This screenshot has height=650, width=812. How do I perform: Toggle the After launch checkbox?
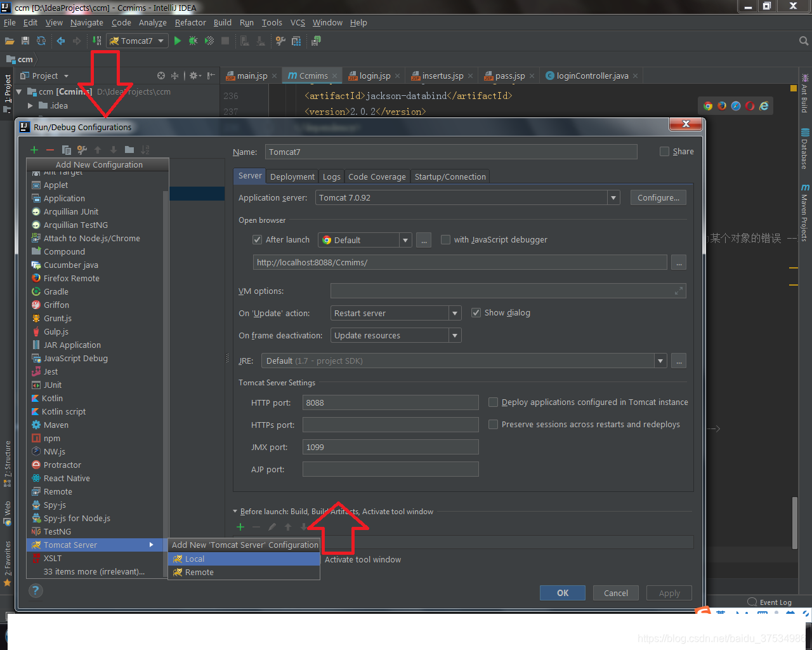click(257, 239)
